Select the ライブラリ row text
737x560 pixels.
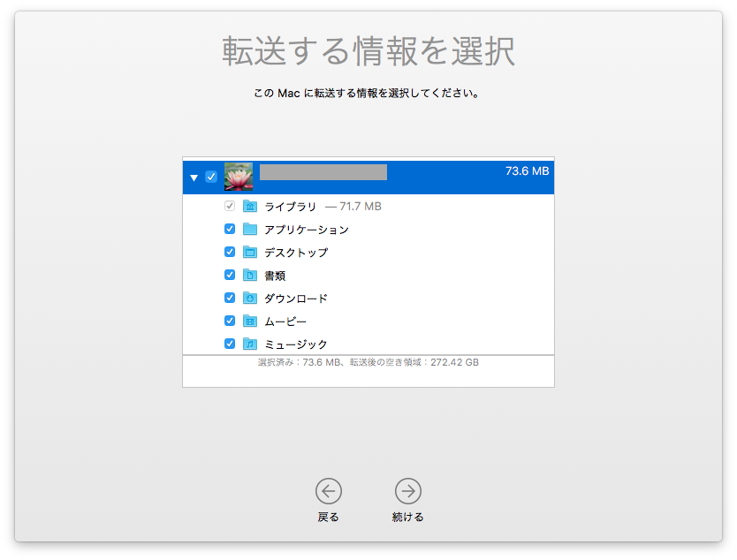point(290,207)
